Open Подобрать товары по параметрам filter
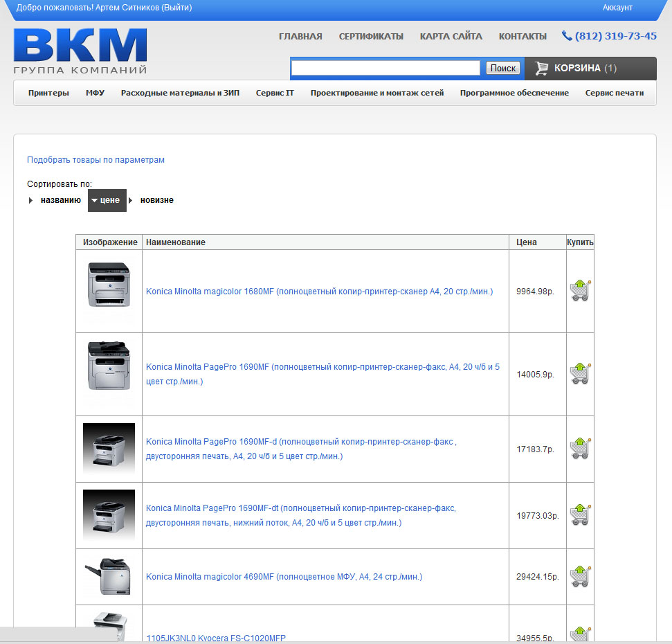Screen dimensions: 672x644 click(96, 160)
